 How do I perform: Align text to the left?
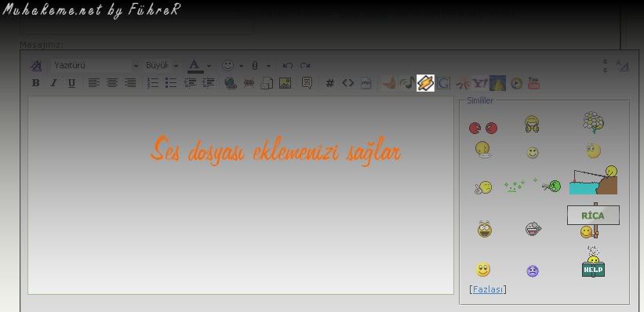click(93, 83)
